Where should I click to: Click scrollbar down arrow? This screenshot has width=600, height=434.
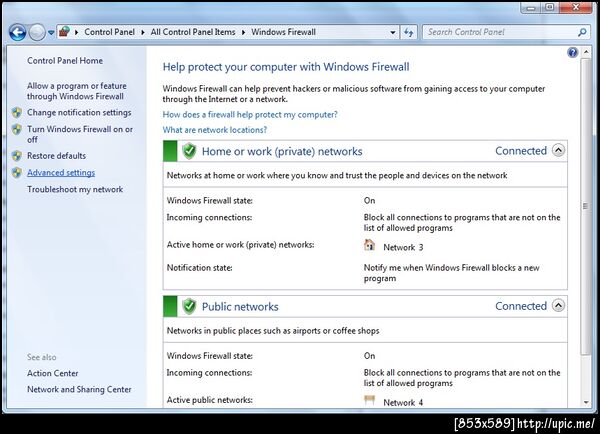(x=586, y=402)
